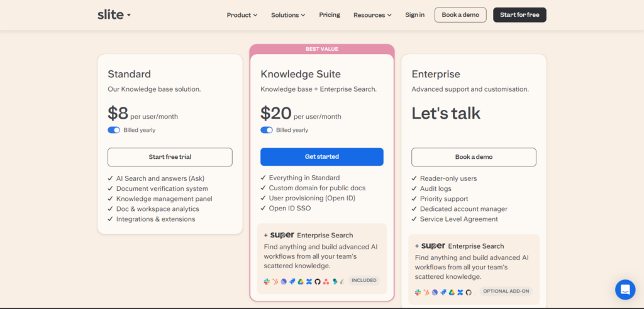This screenshot has width=644, height=309.
Task: Click the Knowledge Suite plan title
Action: [x=300, y=74]
